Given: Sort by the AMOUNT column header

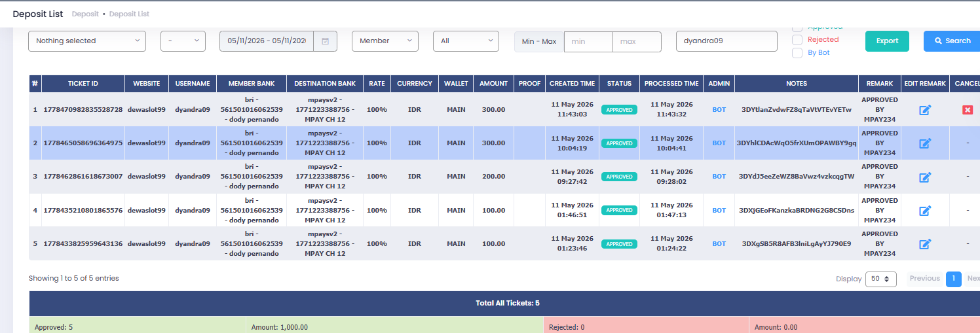Looking at the screenshot, I should pyautogui.click(x=494, y=84).
